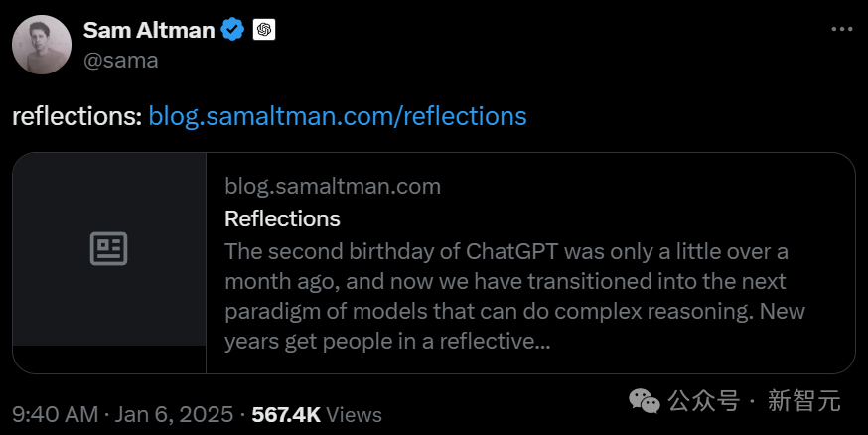Viewport: 868px width, 435px height.
Task: Open the "Reflections" card title
Action: click(282, 218)
